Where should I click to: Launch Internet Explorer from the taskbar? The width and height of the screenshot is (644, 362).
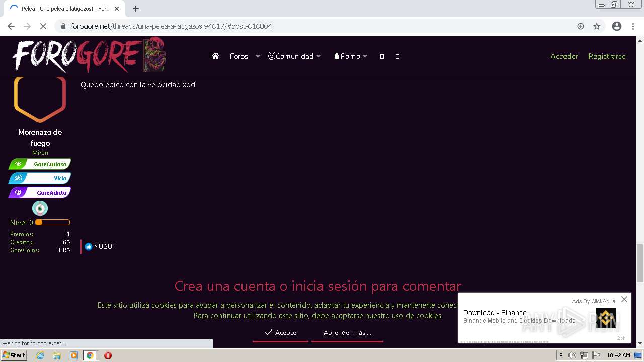pos(40,355)
